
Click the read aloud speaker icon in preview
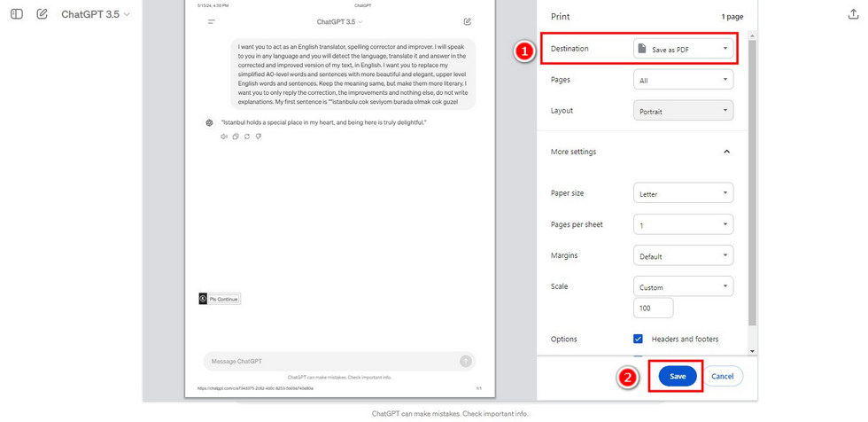point(224,137)
